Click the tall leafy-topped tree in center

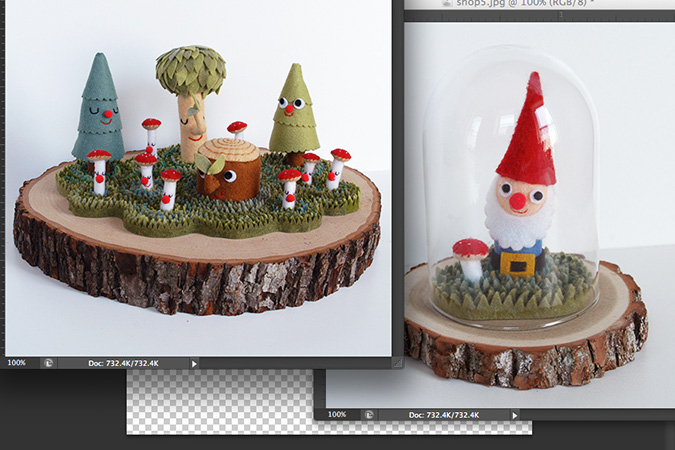pyautogui.click(x=191, y=90)
